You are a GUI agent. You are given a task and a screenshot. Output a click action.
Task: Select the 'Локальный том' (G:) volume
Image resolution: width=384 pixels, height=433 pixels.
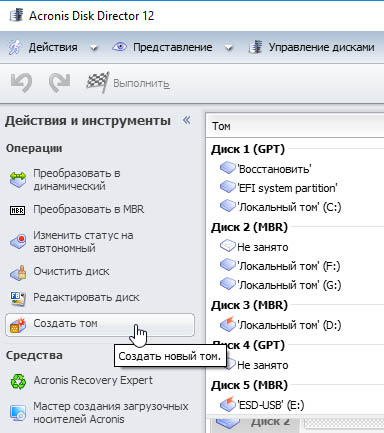[x=289, y=285]
